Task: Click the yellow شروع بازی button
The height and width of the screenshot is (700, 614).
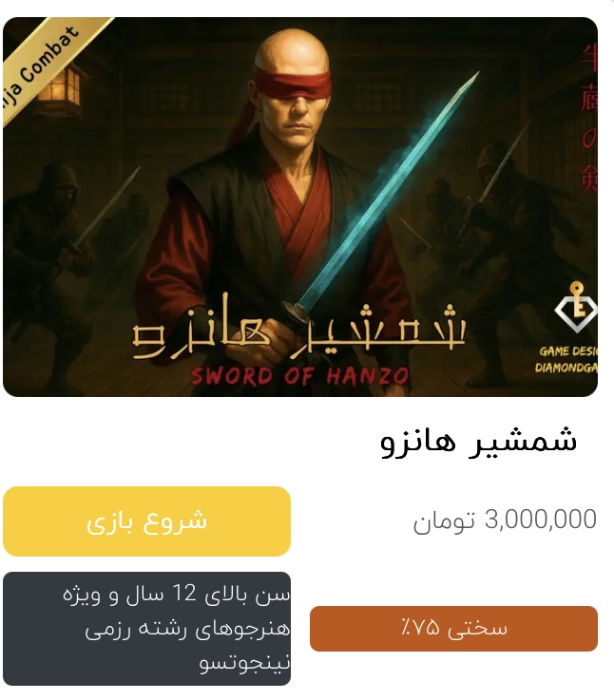Action: click(146, 521)
